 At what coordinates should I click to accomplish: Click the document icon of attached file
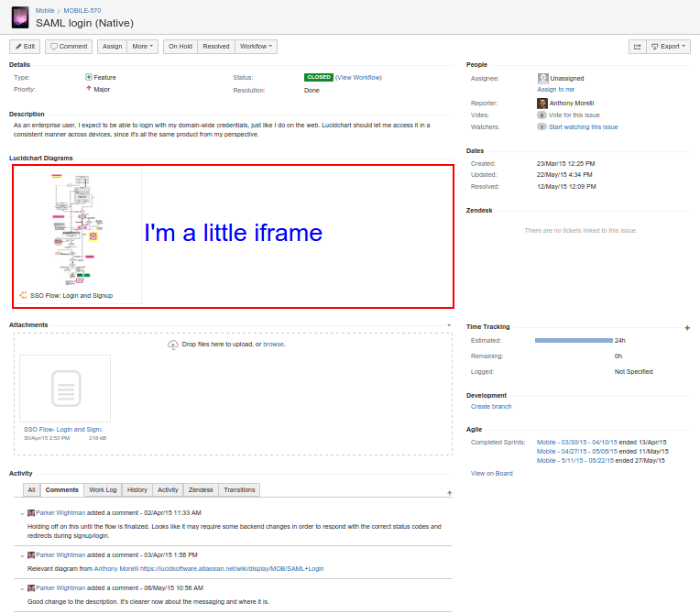(66, 389)
